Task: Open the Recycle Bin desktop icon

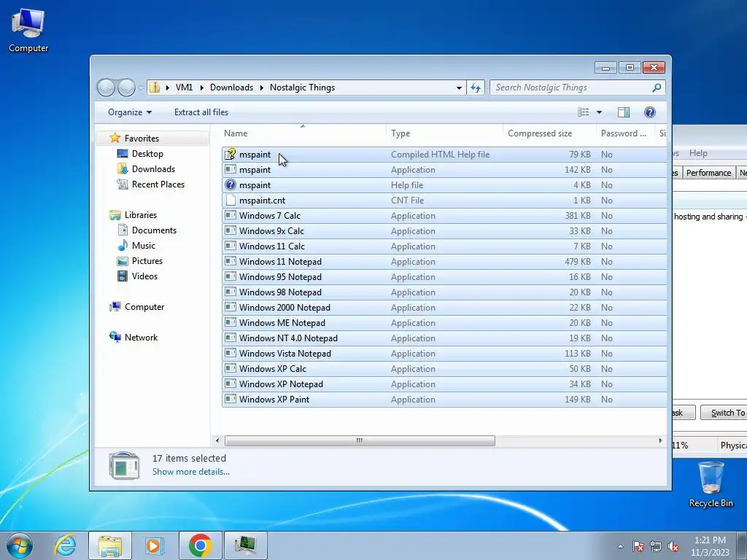Action: (711, 484)
